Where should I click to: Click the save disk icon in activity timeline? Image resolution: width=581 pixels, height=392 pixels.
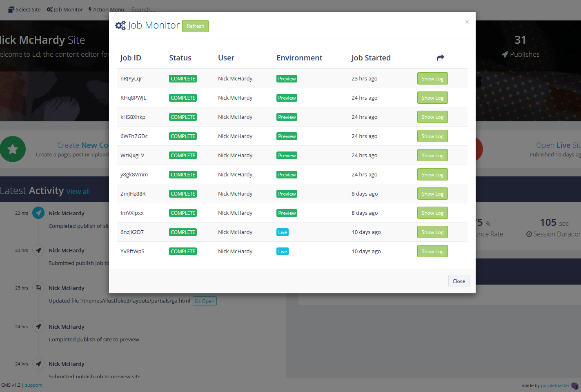[x=38, y=288]
